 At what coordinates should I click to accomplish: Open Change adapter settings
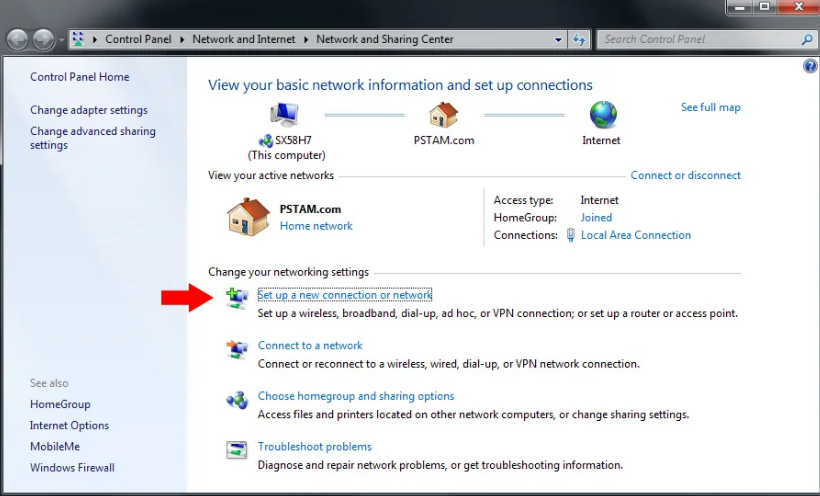[89, 110]
